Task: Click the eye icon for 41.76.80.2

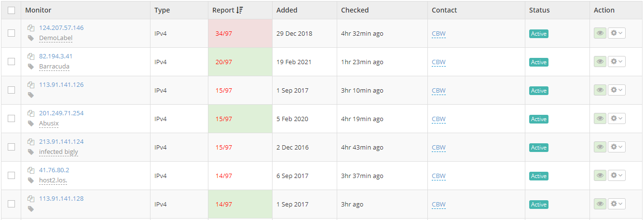Action: point(600,176)
